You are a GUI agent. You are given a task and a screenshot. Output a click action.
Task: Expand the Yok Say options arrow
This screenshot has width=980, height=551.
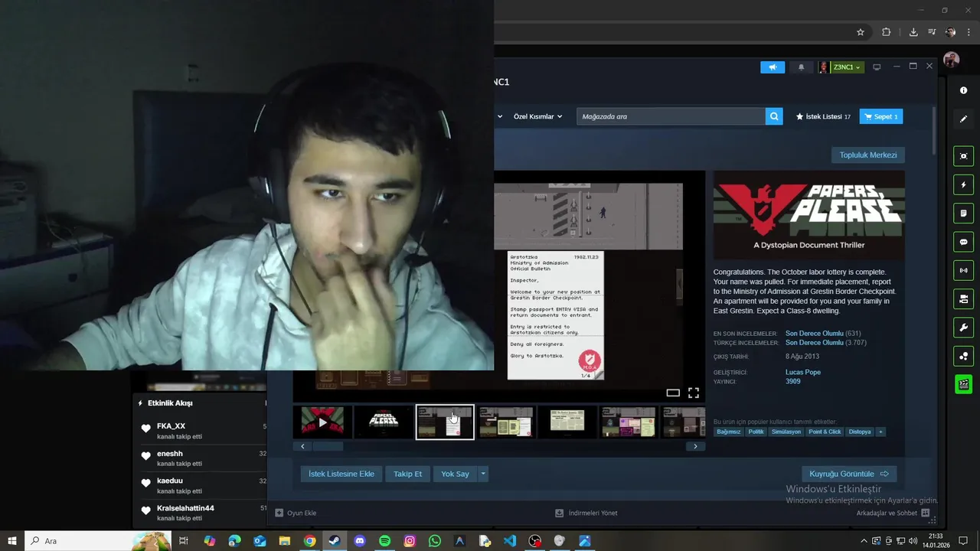pyautogui.click(x=483, y=474)
